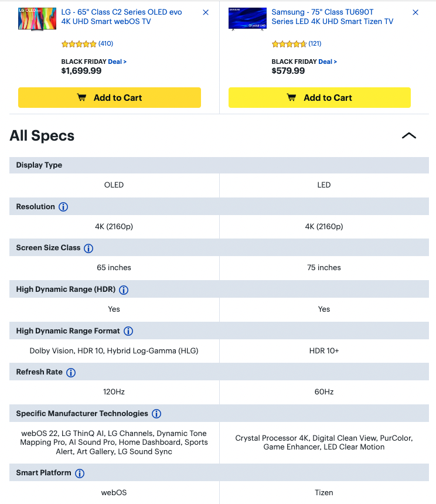Click the Refresh Rate info icon

click(71, 373)
